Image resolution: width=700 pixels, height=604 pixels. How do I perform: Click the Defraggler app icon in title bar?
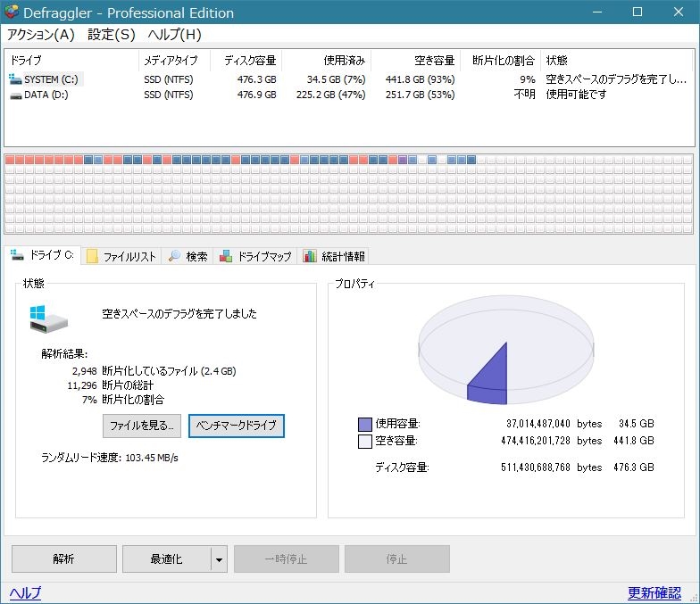(11, 12)
